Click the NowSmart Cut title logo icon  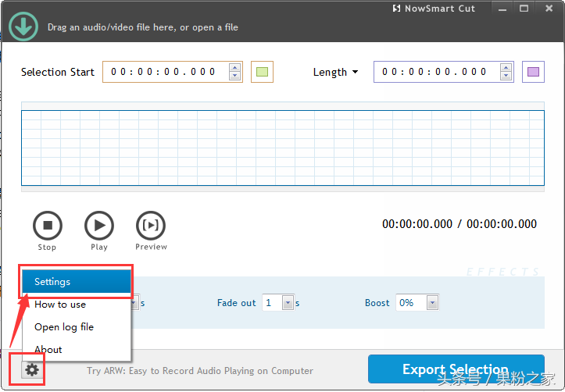(x=396, y=9)
